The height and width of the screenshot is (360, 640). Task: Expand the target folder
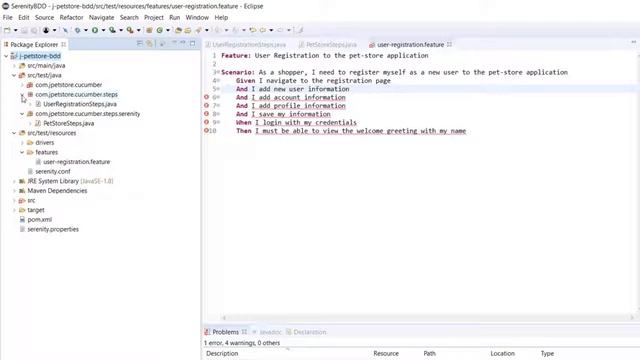(14, 210)
